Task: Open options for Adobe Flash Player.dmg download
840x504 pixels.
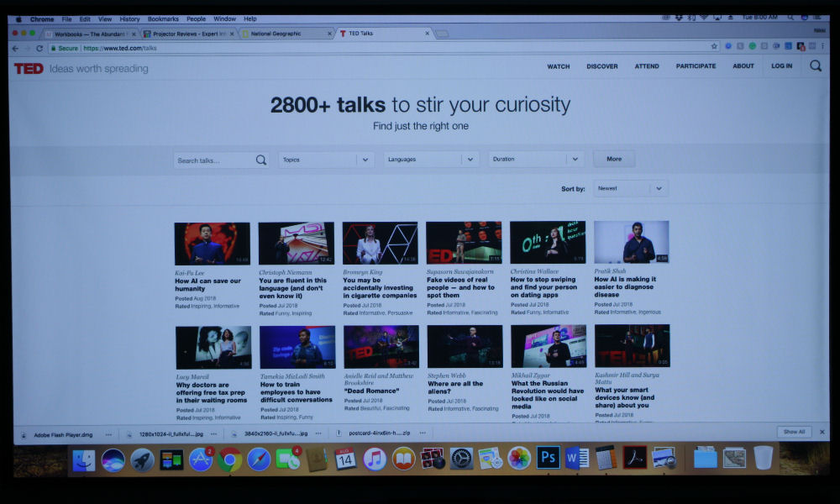Action: [108, 434]
